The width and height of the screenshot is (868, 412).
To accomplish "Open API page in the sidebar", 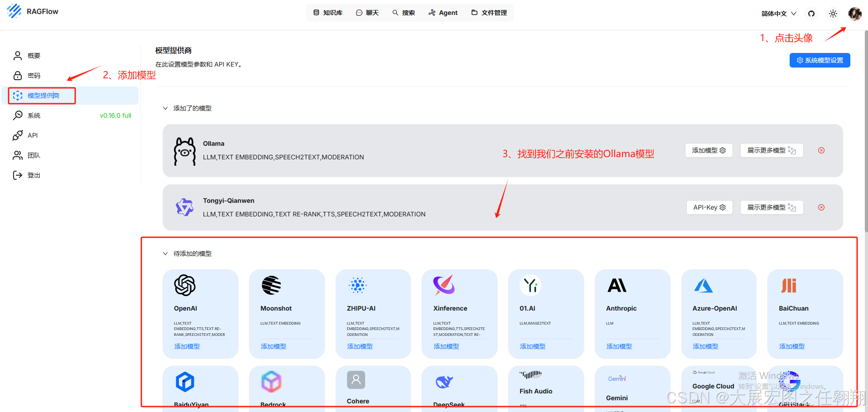I will point(70,135).
